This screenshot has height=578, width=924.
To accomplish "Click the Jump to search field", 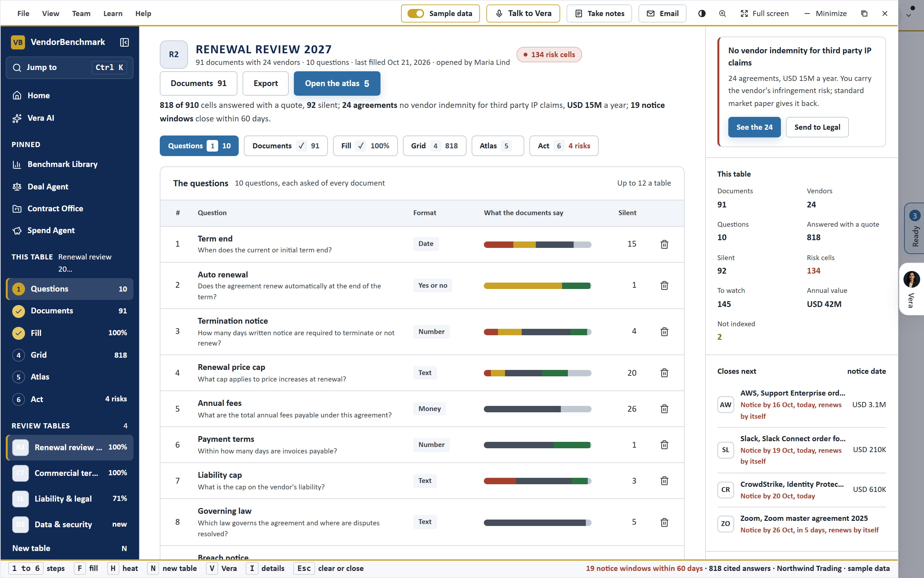I will pyautogui.click(x=70, y=68).
